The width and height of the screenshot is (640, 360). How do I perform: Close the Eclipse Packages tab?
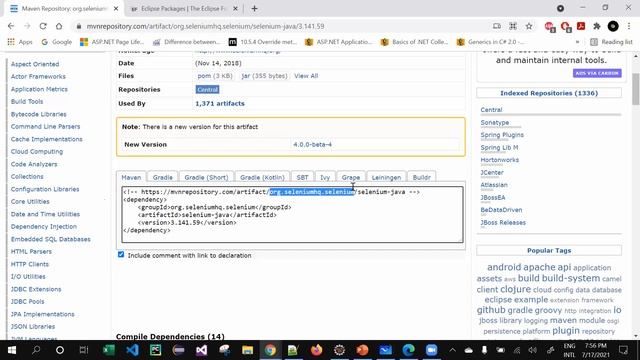(236, 9)
